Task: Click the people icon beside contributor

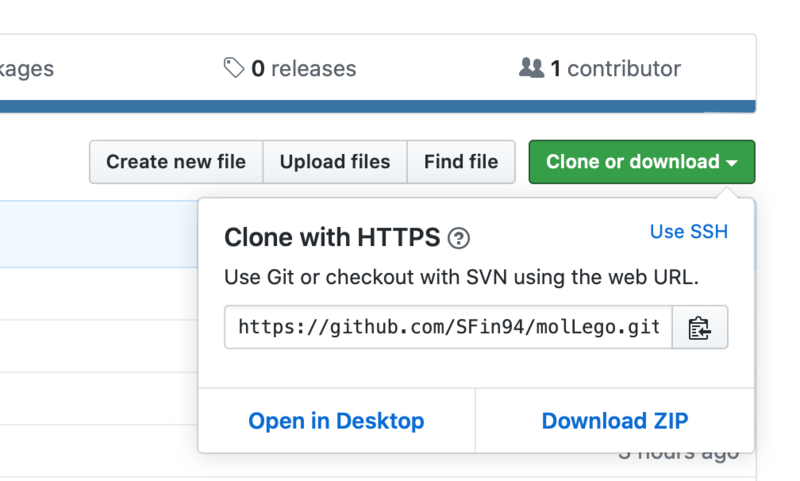Action: click(531, 68)
